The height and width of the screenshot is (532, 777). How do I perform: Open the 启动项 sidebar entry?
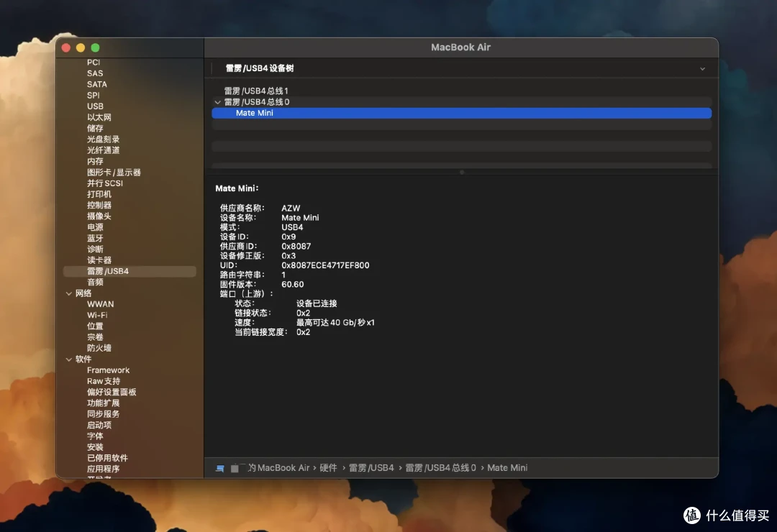click(x=99, y=425)
